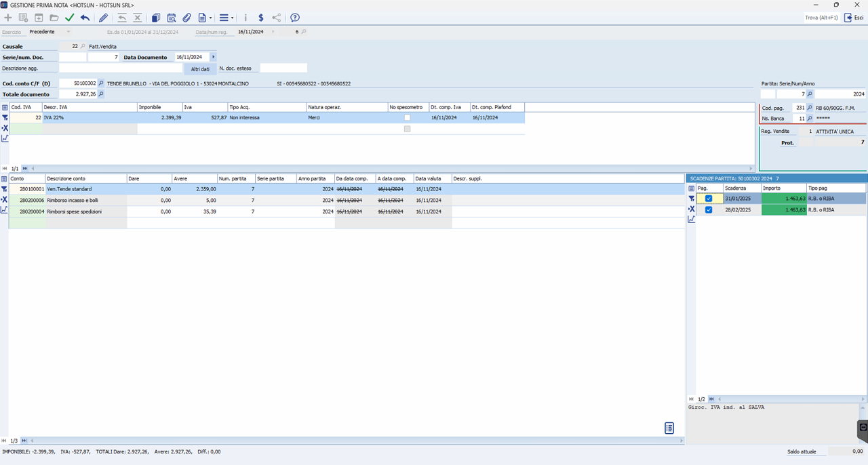Click the filter icon beside IVA grid
The width and height of the screenshot is (868, 465).
[5, 118]
